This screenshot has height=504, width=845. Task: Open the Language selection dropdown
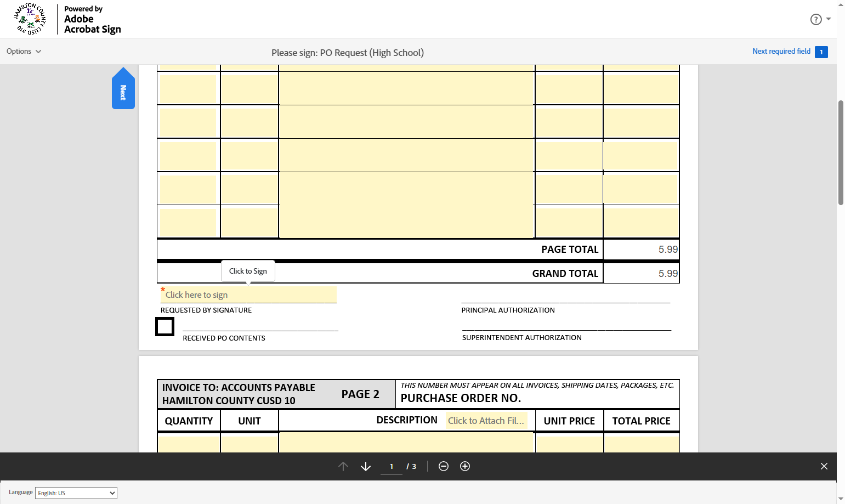(x=76, y=493)
